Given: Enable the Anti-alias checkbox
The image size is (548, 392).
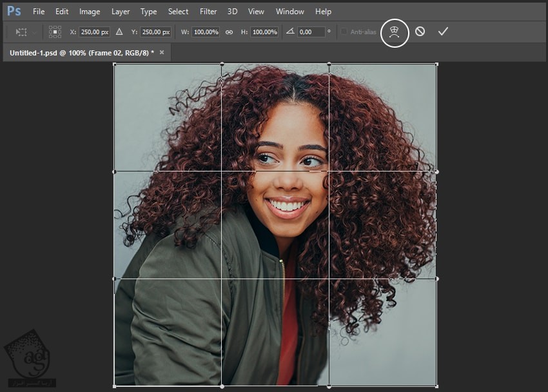Looking at the screenshot, I should (344, 32).
